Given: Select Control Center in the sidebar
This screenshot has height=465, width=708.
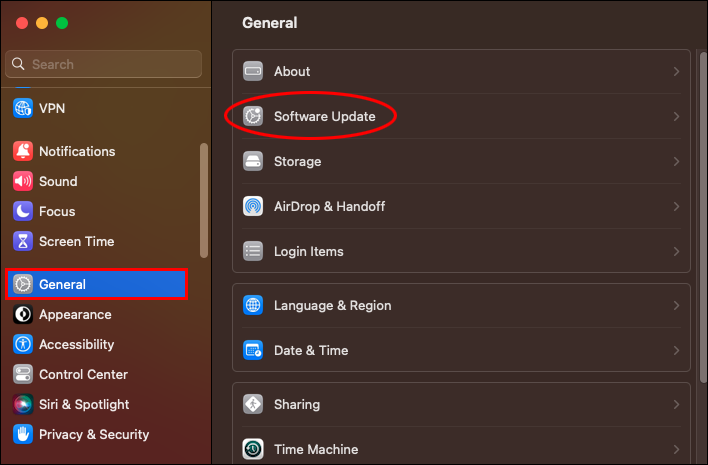Looking at the screenshot, I should click(83, 374).
